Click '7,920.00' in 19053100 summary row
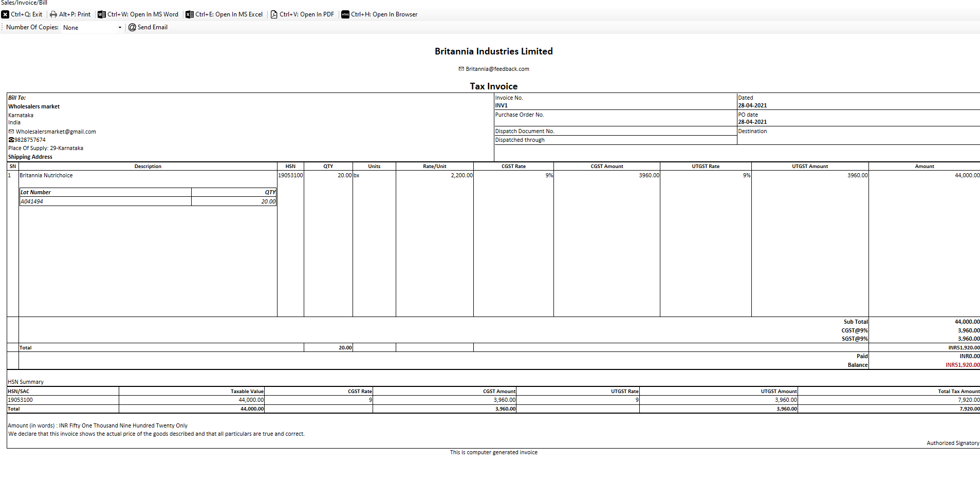This screenshot has height=483, width=980. pos(969,400)
